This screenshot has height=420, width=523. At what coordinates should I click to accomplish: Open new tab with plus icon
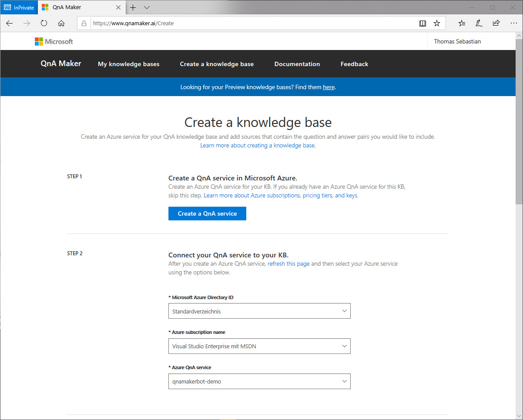coord(133,7)
